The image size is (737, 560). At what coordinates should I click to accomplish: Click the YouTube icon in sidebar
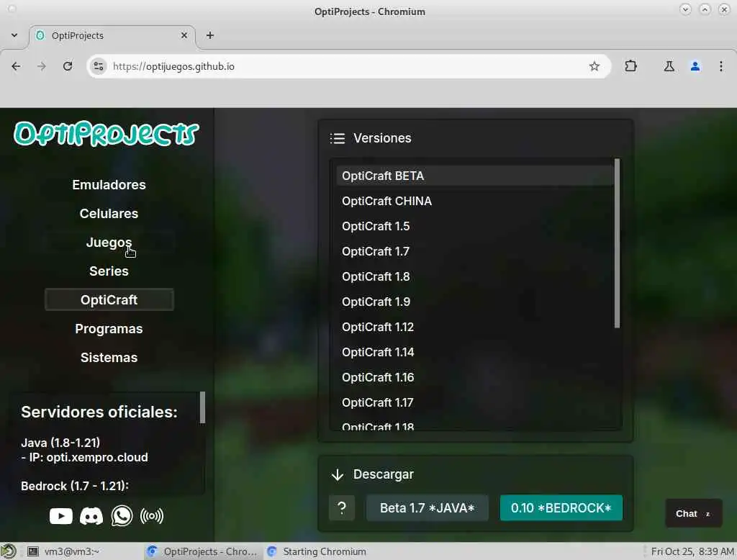click(61, 516)
